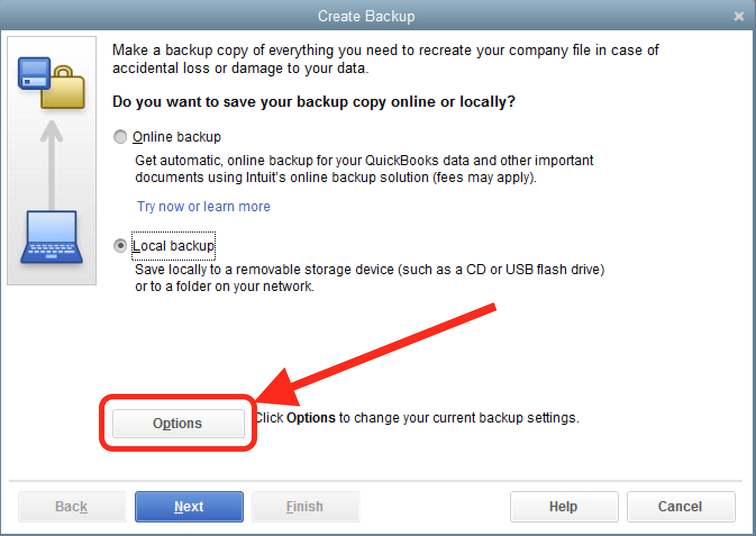Open the Help button
The width and height of the screenshot is (756, 536).
click(x=564, y=507)
